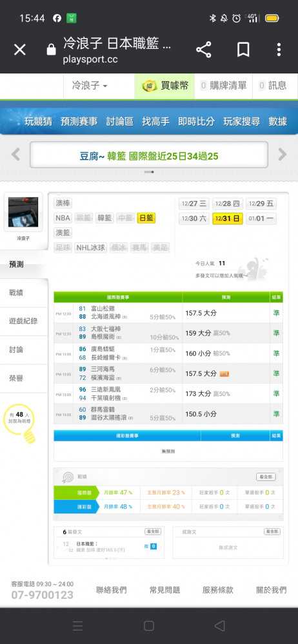Image resolution: width=298 pixels, height=644 pixels.
Task: Pick the 12/30 六 date
Action: (194, 218)
